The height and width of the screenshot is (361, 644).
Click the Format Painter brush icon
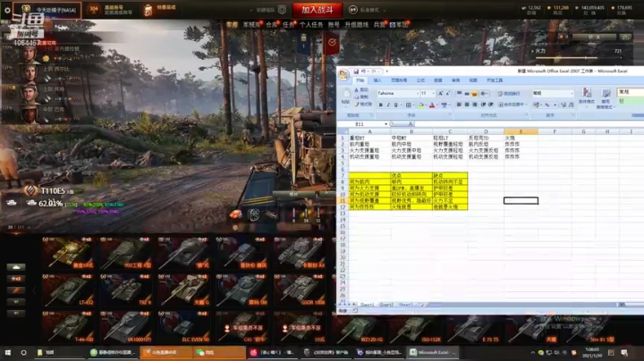click(357, 105)
